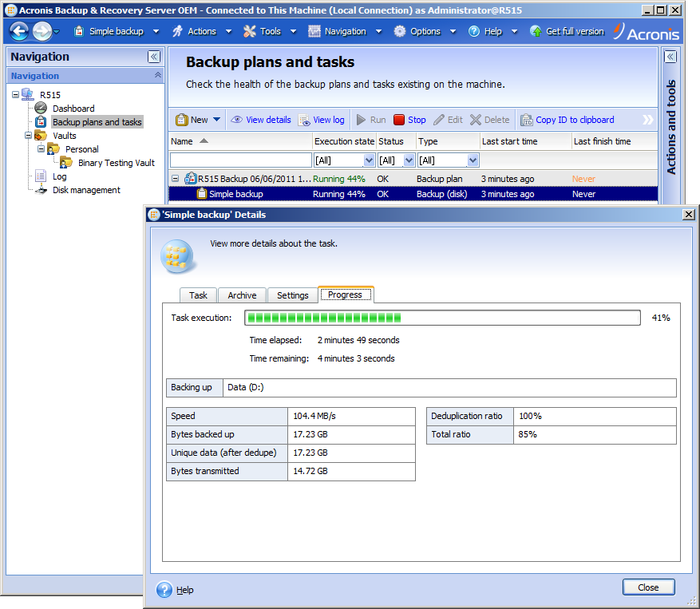Image resolution: width=700 pixels, height=609 pixels.
Task: Click the Navigation toolbar icon
Action: [x=314, y=31]
